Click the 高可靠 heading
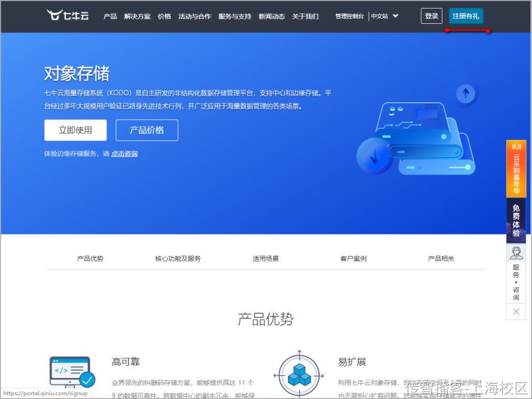 click(x=126, y=362)
